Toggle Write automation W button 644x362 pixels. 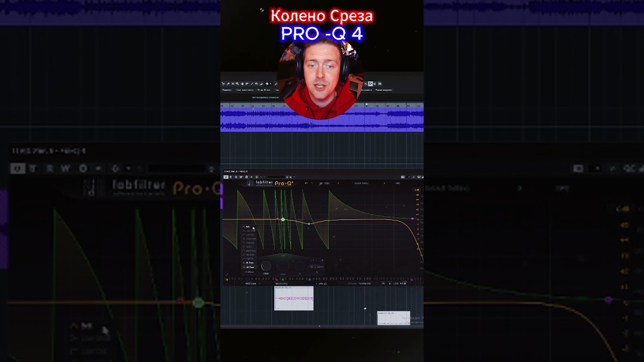(241, 177)
